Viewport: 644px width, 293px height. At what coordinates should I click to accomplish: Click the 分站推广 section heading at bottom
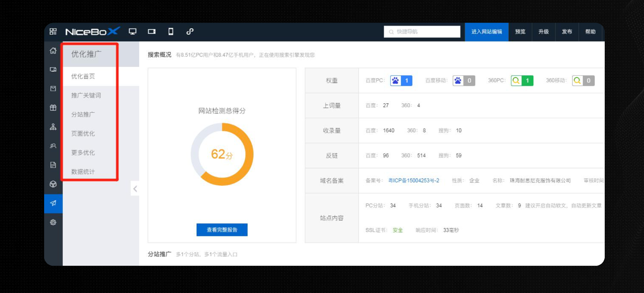(x=159, y=254)
